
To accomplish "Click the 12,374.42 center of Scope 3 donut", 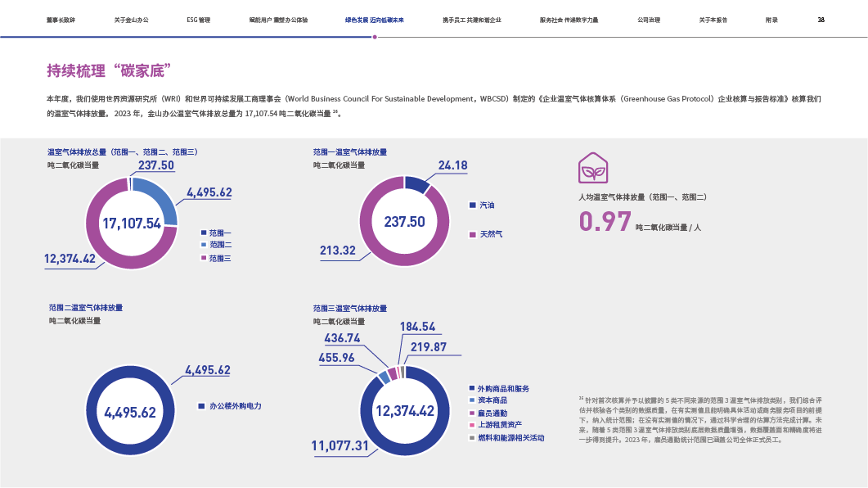I will pos(404,411).
